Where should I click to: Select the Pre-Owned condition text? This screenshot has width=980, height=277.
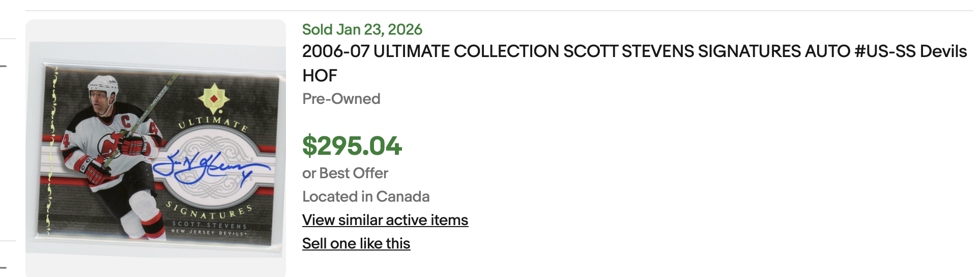(x=341, y=99)
